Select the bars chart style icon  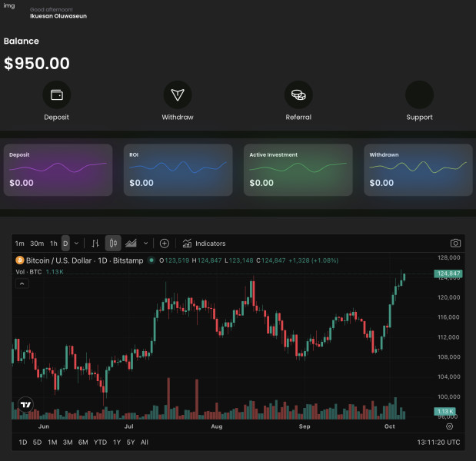coord(95,244)
